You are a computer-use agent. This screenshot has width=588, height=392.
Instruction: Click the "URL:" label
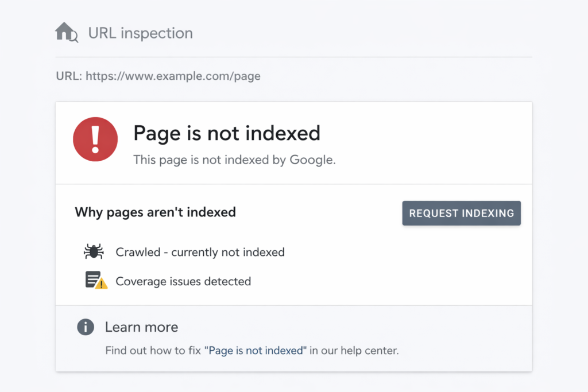coord(69,76)
